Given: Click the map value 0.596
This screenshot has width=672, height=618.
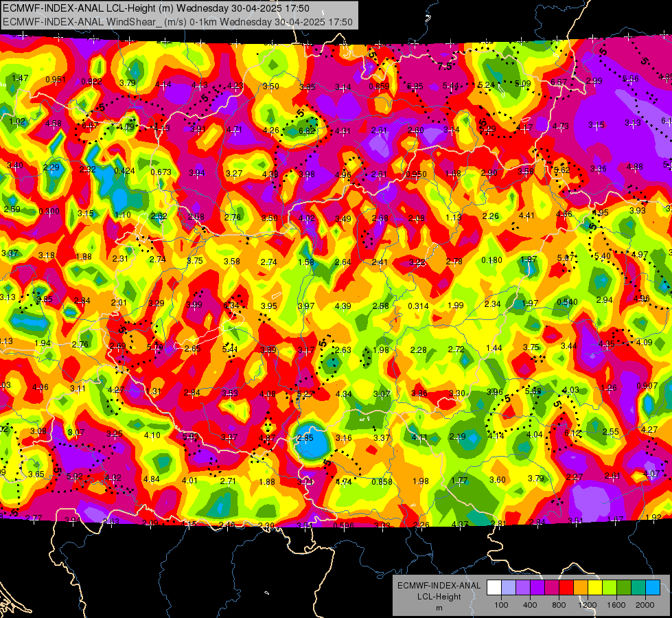Looking at the screenshot, I should click(x=344, y=525).
